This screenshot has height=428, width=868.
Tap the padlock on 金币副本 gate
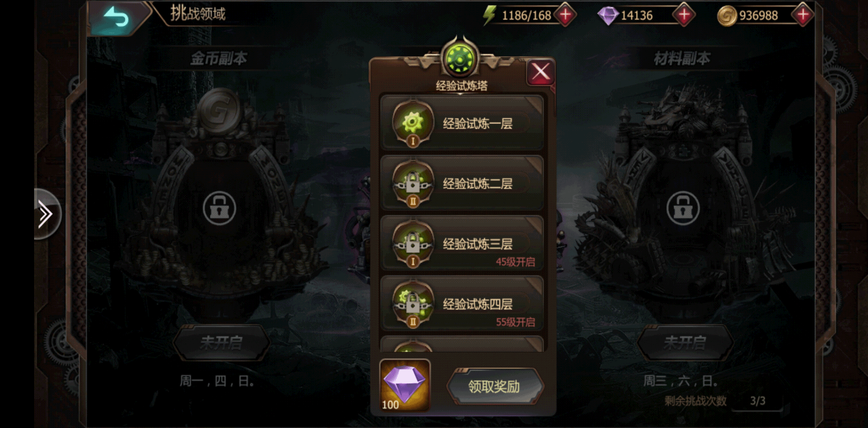coord(219,208)
